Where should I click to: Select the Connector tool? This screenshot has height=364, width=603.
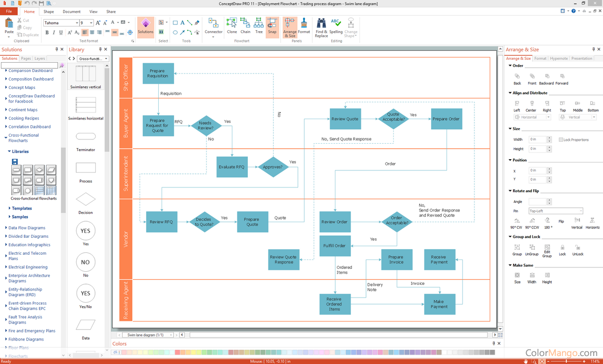tap(213, 27)
